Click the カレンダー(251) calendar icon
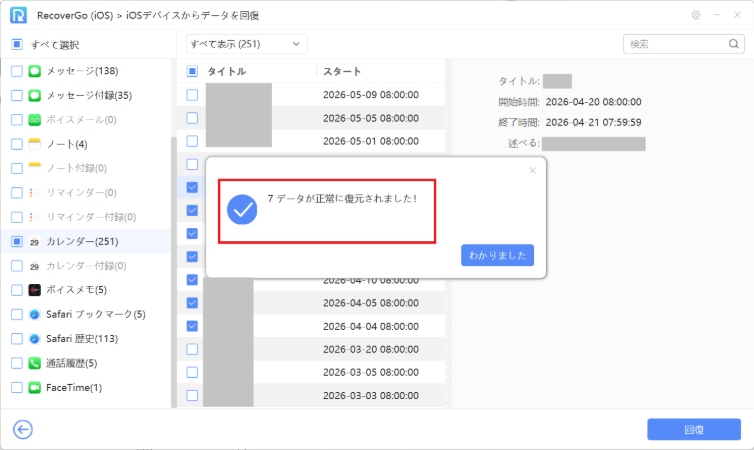 click(35, 241)
